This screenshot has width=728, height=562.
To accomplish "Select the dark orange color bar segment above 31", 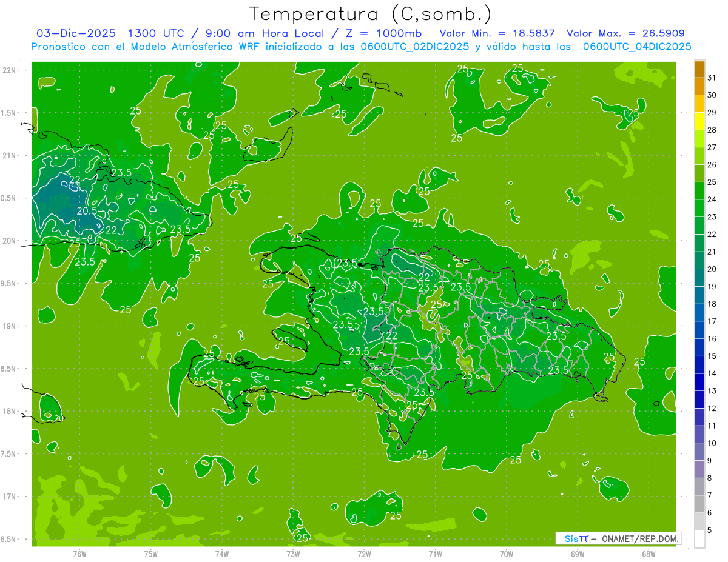I will click(699, 69).
